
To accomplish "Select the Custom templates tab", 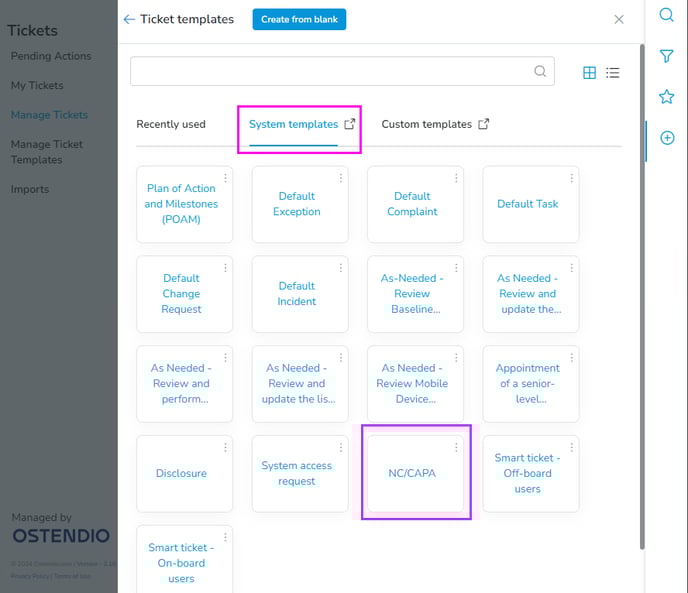I will coord(426,124).
